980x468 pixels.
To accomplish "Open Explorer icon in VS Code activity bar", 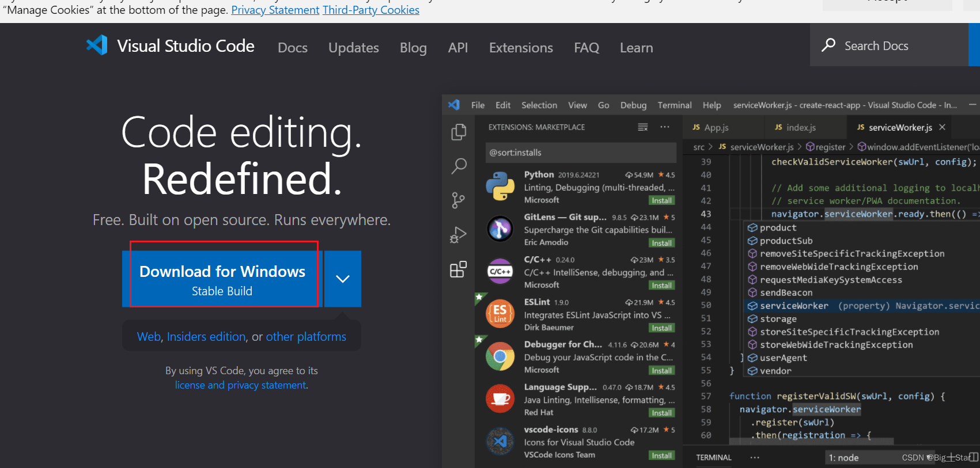I will tap(459, 132).
